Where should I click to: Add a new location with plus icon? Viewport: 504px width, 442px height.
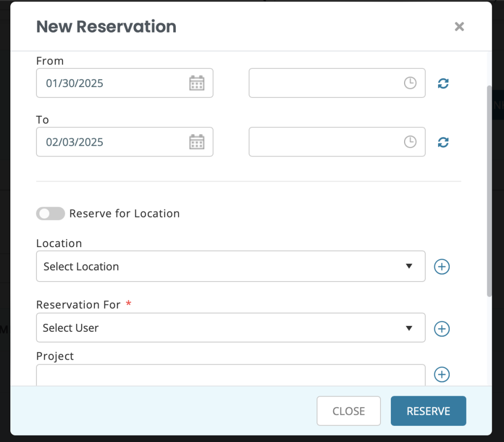click(x=442, y=266)
